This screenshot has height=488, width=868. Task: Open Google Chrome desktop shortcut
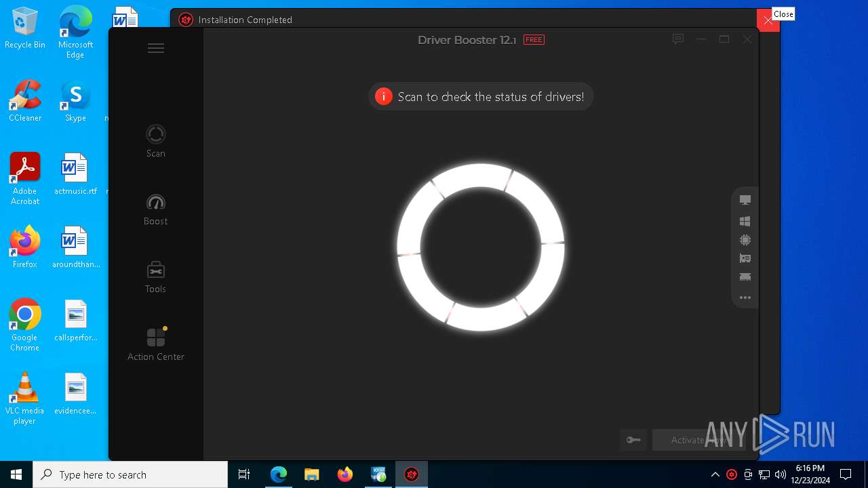coord(25,325)
